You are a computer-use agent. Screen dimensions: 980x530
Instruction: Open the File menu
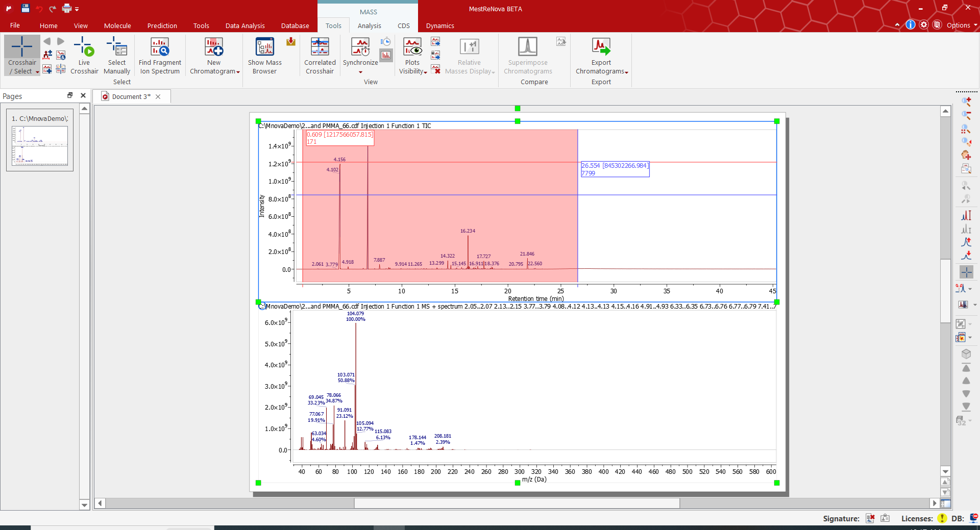point(15,26)
